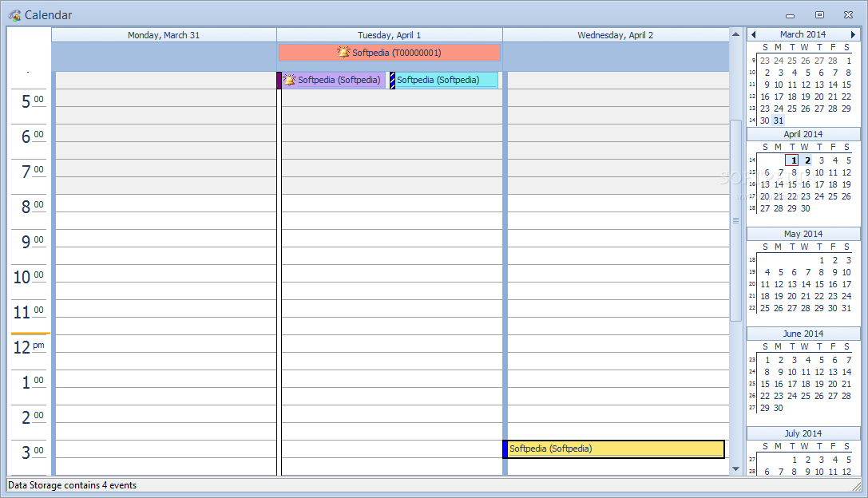The width and height of the screenshot is (868, 498).
Task: Click the 3:00 time label
Action: coord(32,453)
